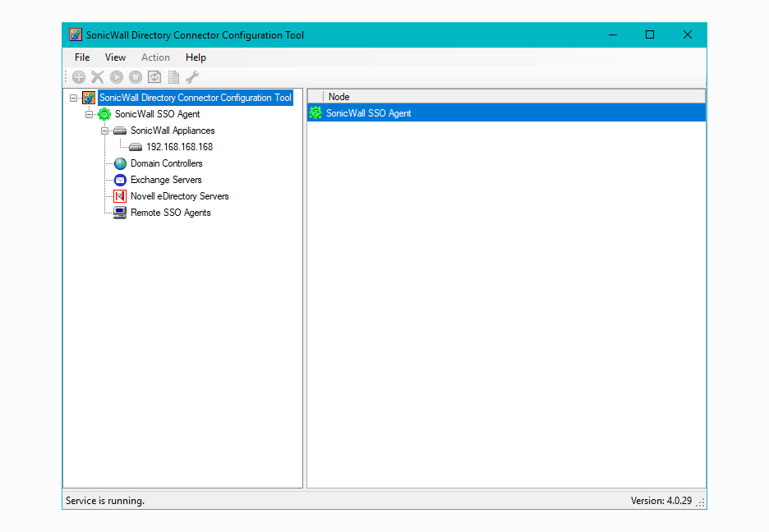Open the Action menu

click(x=155, y=57)
